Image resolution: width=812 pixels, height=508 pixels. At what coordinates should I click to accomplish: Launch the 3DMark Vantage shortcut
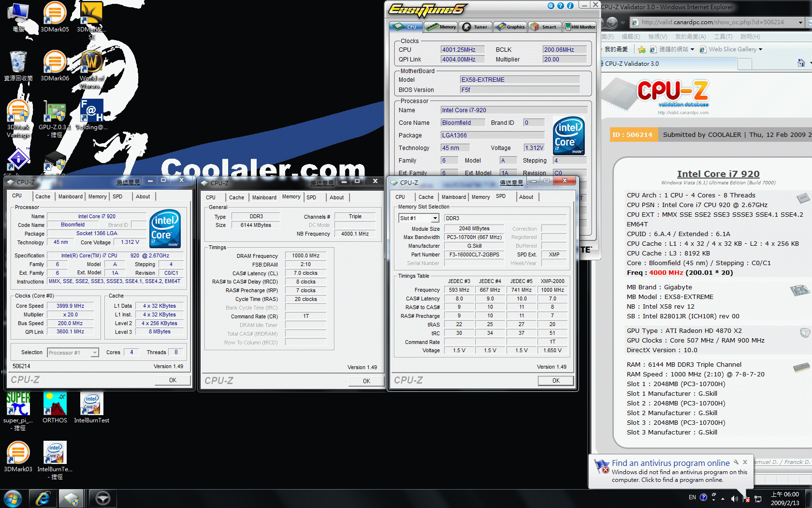[18, 119]
